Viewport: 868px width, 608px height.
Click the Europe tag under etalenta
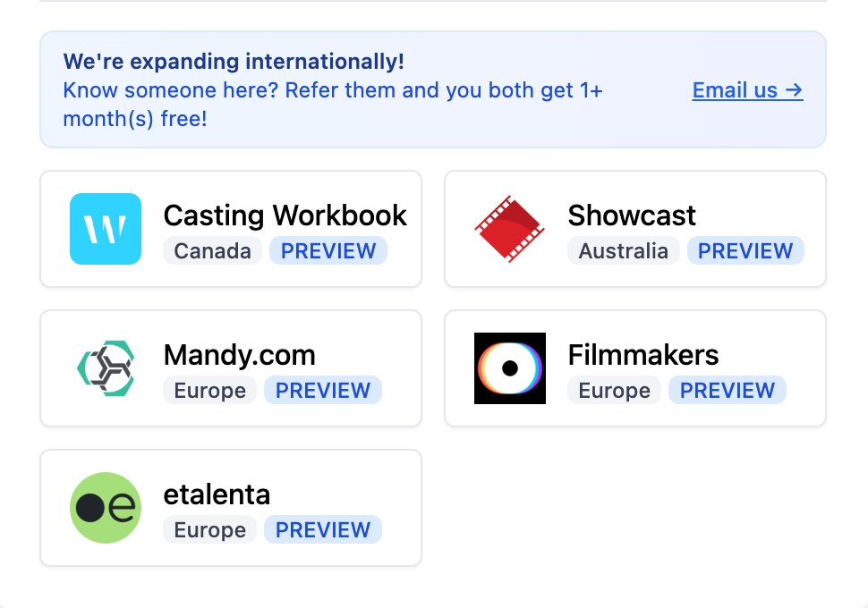tap(209, 529)
